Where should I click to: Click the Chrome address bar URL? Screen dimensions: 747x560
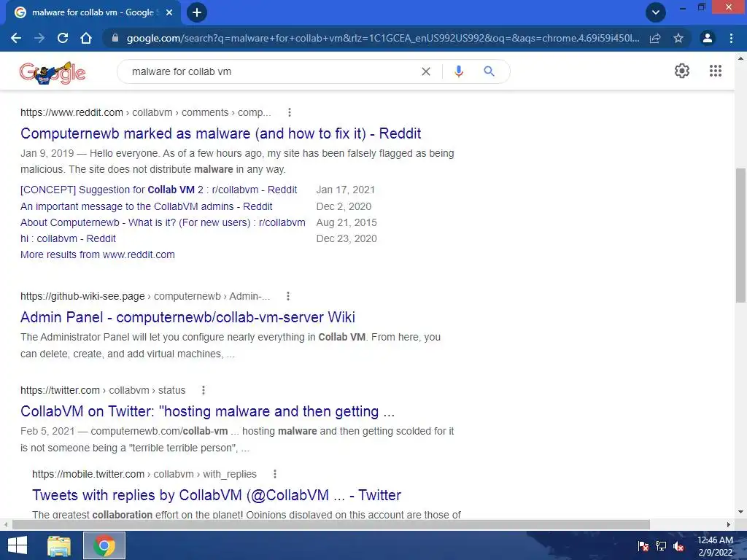[382, 38]
